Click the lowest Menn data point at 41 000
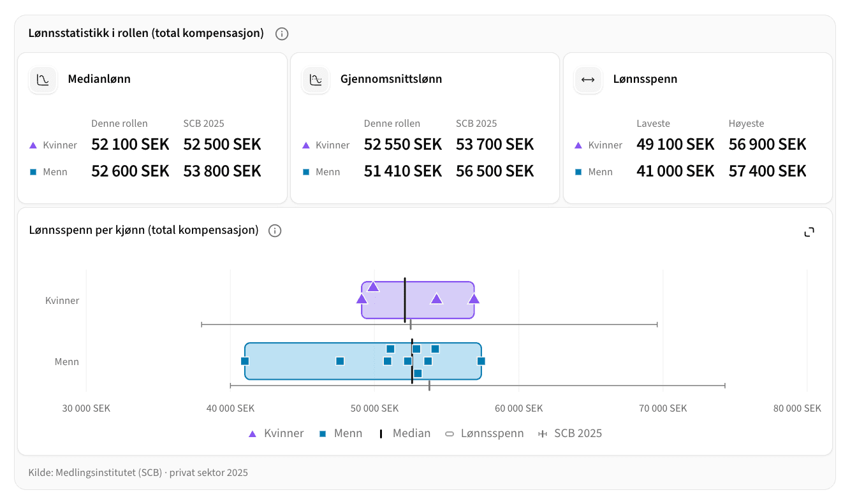This screenshot has width=850, height=504. click(x=245, y=361)
